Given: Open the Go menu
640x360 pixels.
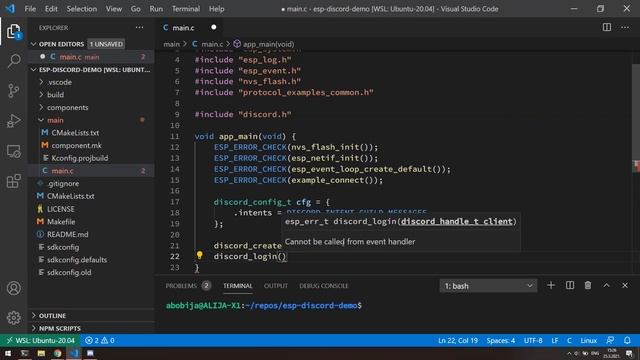Looking at the screenshot, I should (136, 9).
